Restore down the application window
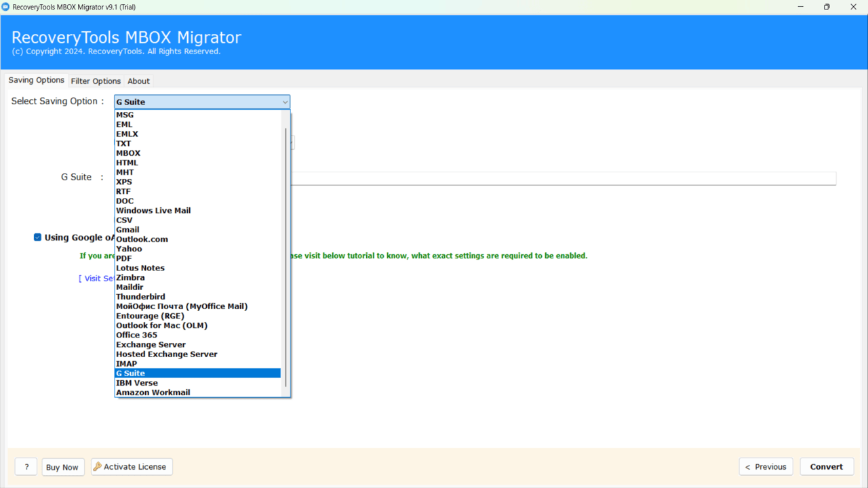This screenshot has width=868, height=488. (827, 7)
